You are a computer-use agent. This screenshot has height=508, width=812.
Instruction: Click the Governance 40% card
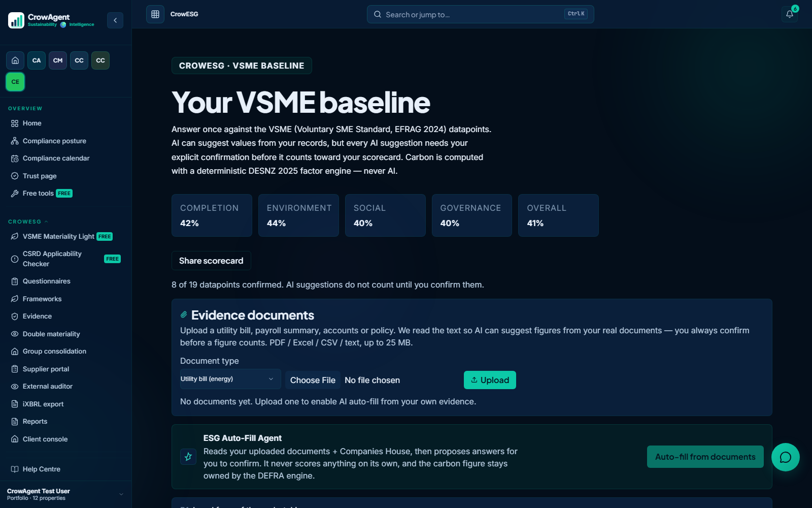[x=472, y=215]
